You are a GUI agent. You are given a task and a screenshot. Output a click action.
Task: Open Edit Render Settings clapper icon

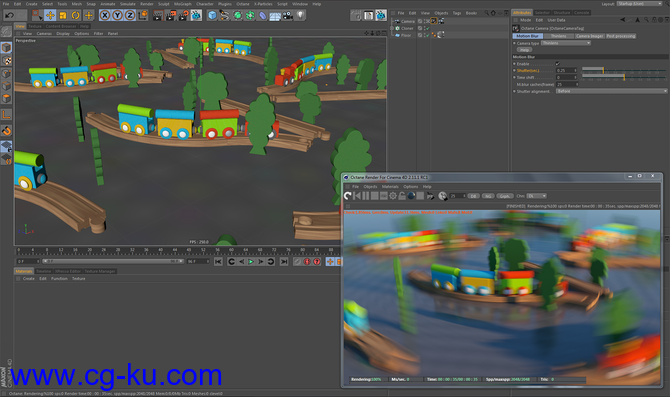(x=183, y=16)
